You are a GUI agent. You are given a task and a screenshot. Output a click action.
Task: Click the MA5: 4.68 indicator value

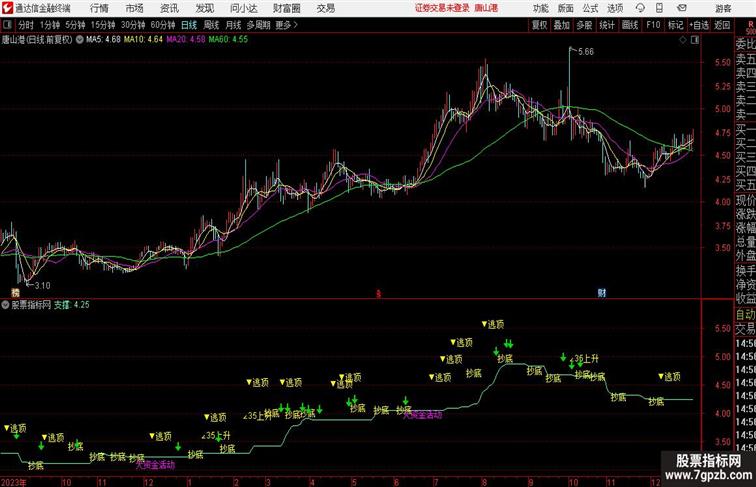click(103, 40)
